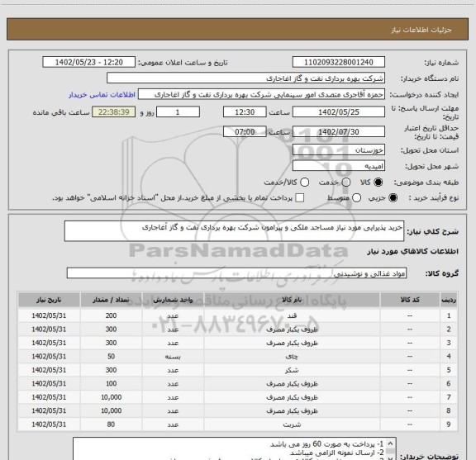Click the شرح کلی نیاز description box

coord(234,231)
